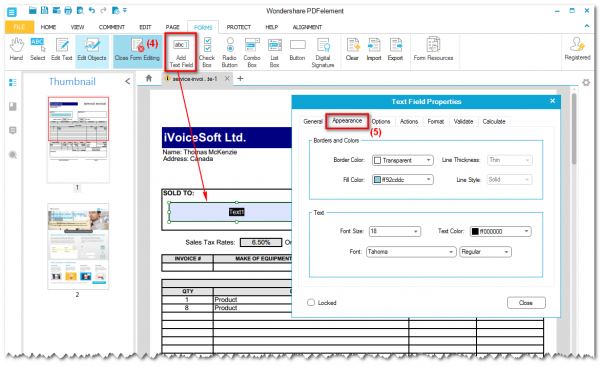Expand the Border Color dropdown
This screenshot has height=367, width=600.
point(403,160)
